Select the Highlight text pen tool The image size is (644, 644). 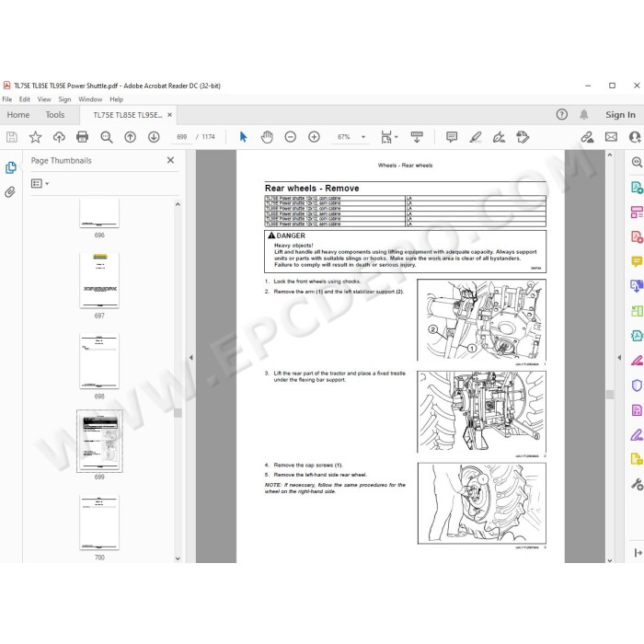coord(476,137)
